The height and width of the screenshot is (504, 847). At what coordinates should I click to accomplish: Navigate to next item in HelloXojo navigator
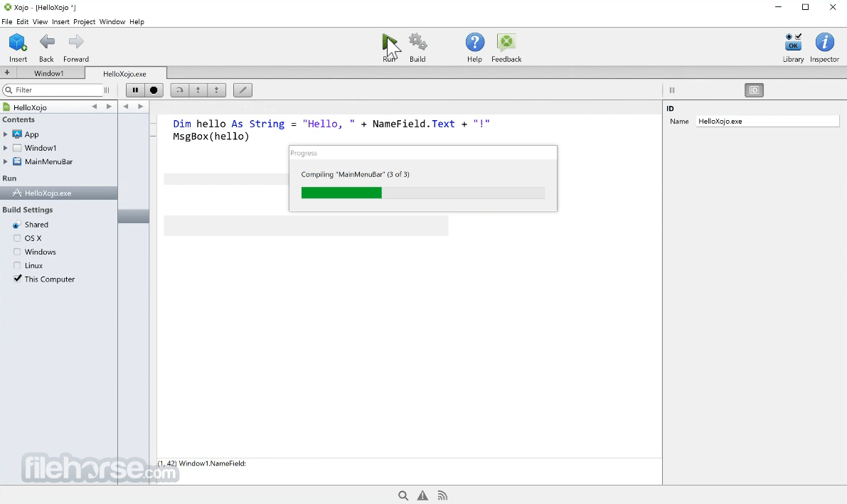click(x=109, y=107)
